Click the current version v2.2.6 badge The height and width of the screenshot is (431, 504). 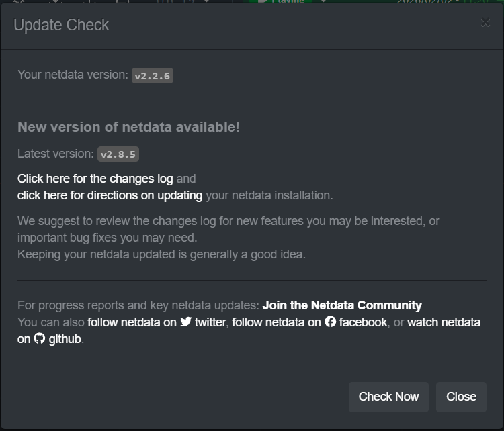pos(153,75)
